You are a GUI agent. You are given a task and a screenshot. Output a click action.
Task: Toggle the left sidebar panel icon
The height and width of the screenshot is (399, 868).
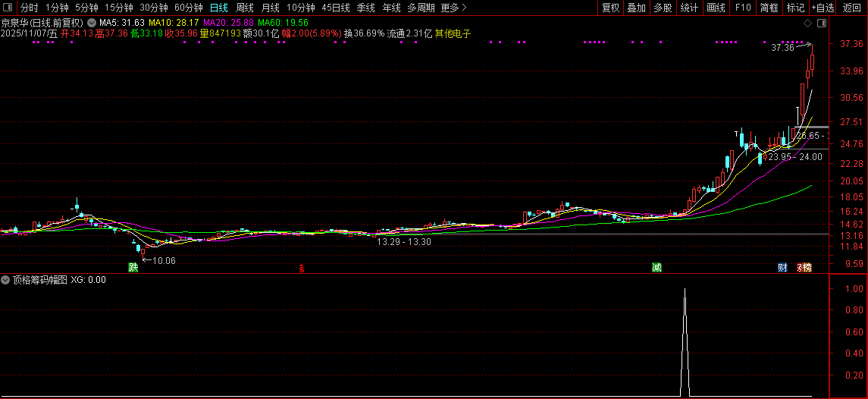coord(9,8)
